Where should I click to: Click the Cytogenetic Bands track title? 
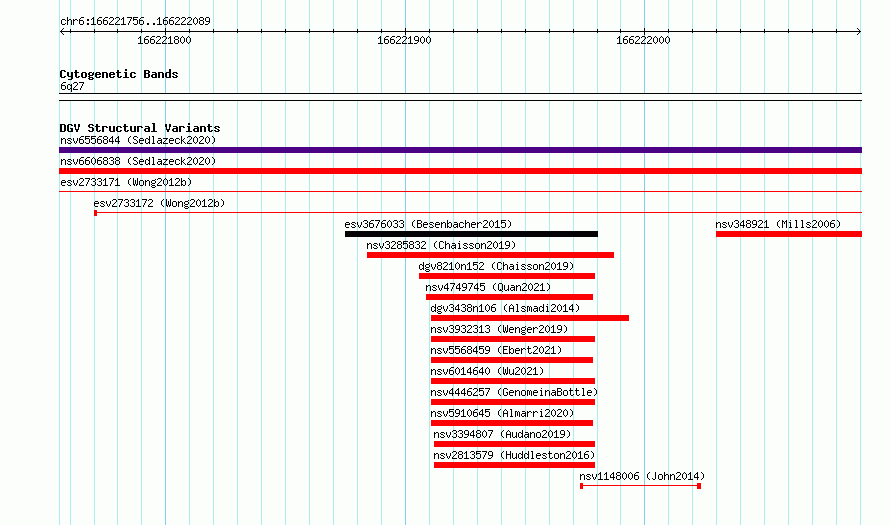click(x=119, y=74)
